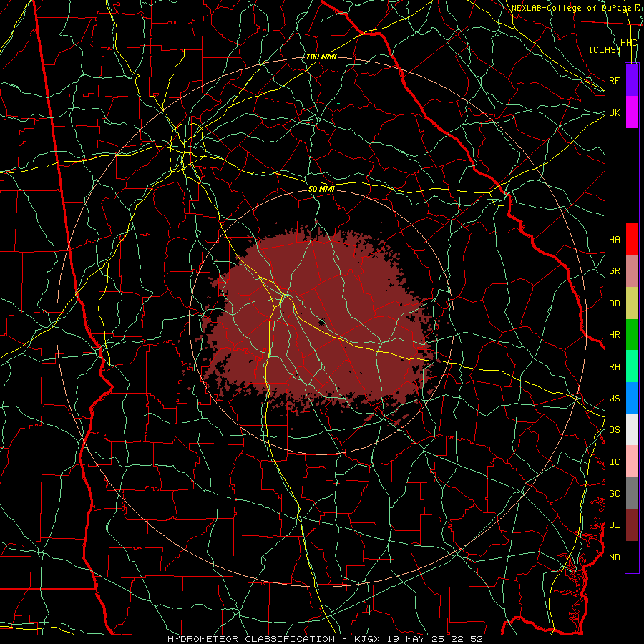The image size is (644, 644).
Task: Click the BD yellow legend swatch
Action: pyautogui.click(x=632, y=303)
